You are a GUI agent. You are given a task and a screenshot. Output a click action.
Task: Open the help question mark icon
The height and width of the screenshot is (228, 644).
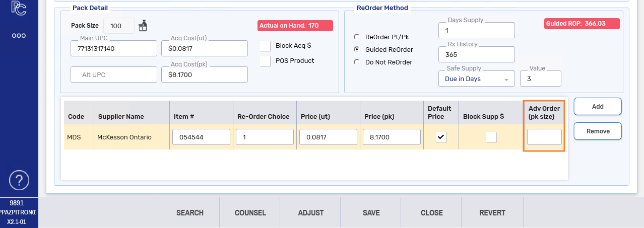pos(19,180)
